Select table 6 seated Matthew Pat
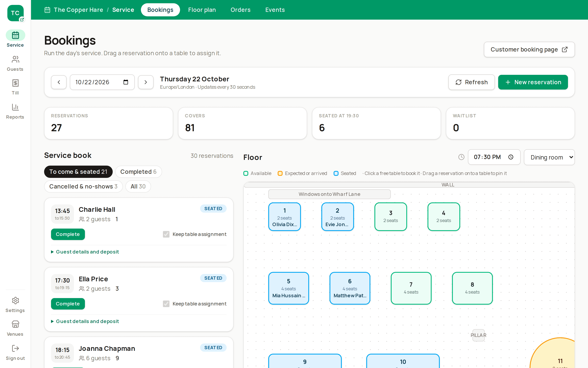Image resolution: width=588 pixels, height=368 pixels. (350, 288)
